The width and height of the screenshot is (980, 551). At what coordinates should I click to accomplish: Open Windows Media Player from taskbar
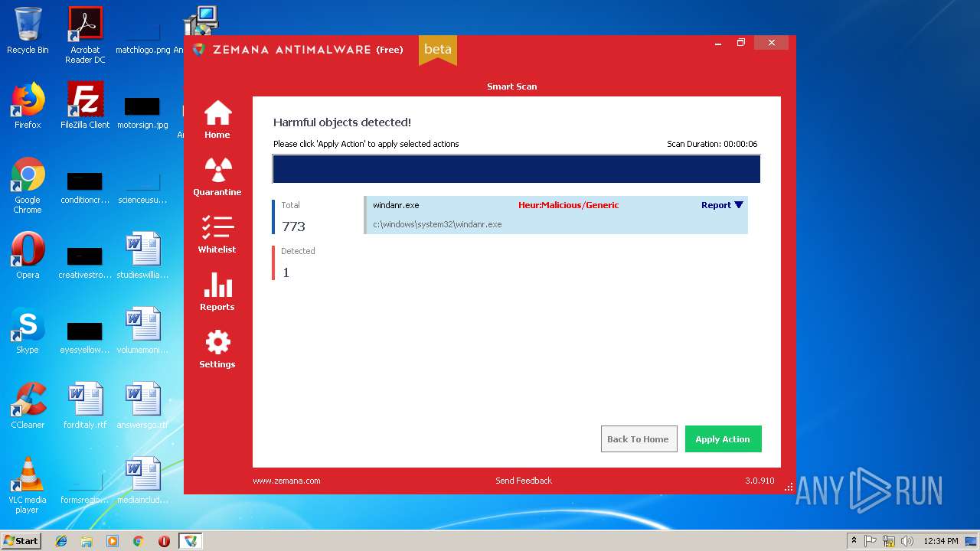coord(113,541)
